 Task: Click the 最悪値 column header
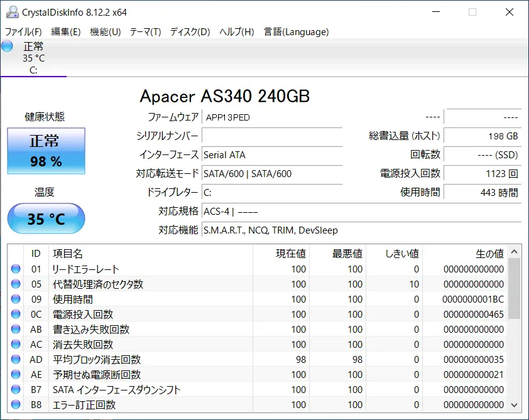pos(338,254)
